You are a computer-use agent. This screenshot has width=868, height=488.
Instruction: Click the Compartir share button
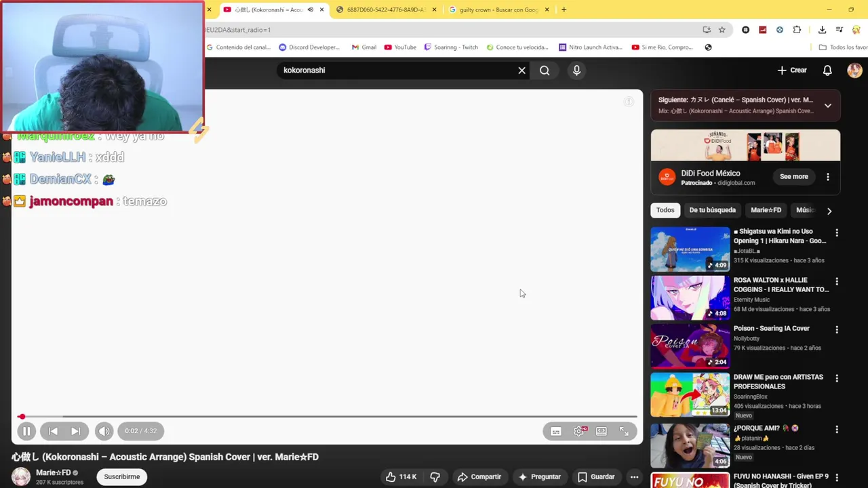[479, 477]
